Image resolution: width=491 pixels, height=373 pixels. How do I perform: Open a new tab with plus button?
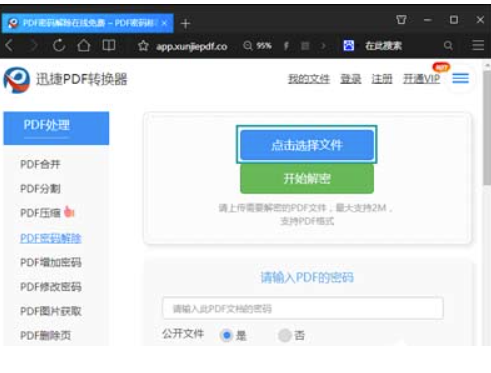click(x=185, y=24)
